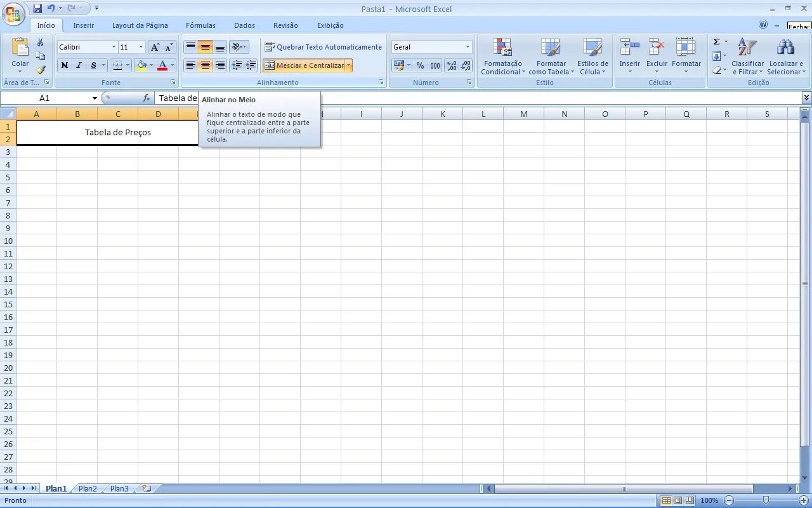Toggle italic formatting
The image size is (812, 508).
point(79,65)
